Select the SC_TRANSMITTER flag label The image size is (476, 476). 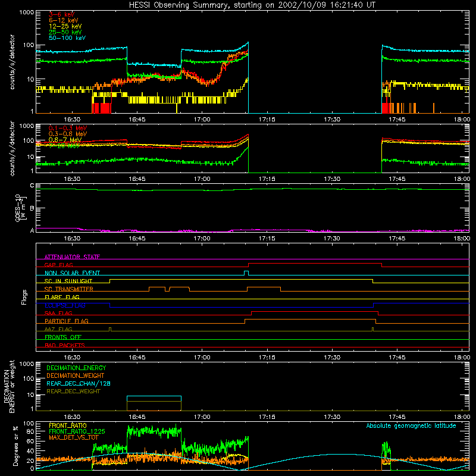tap(69, 289)
